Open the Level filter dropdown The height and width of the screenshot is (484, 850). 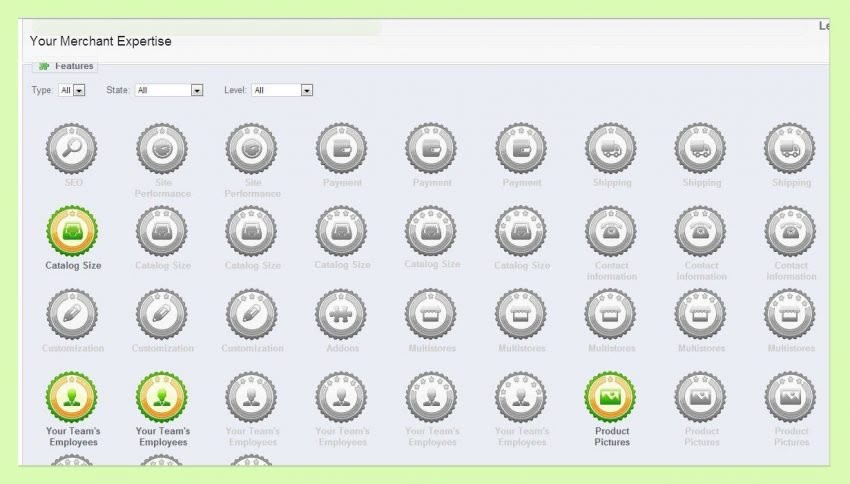[282, 90]
